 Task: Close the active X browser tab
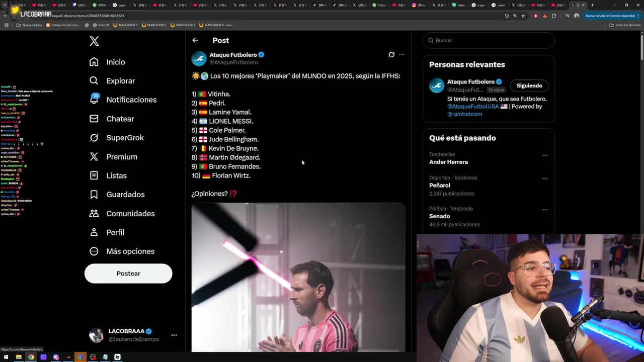pyautogui.click(x=583, y=5)
